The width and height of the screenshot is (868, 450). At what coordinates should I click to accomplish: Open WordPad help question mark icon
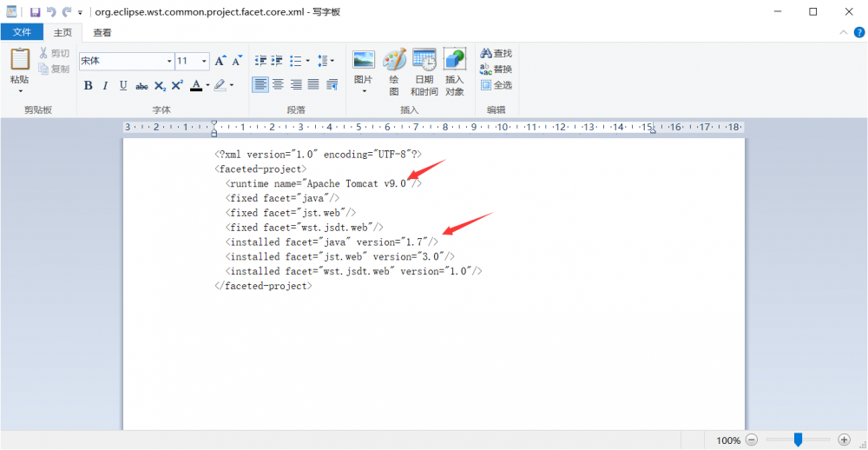tap(858, 32)
